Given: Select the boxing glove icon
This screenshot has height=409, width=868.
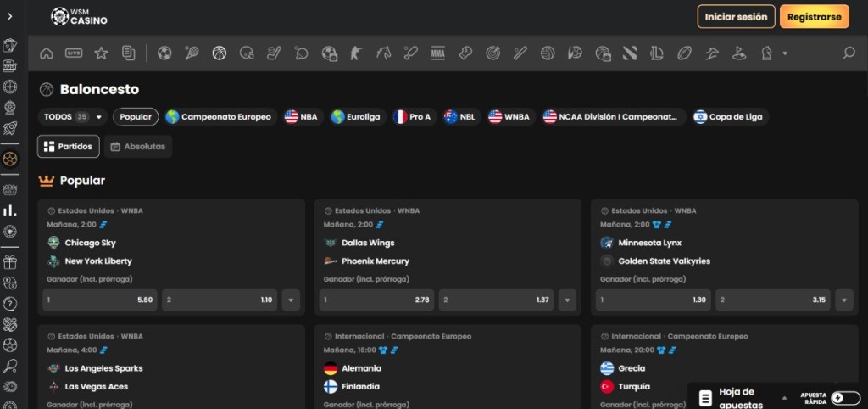Looking at the screenshot, I should pyautogui.click(x=465, y=53).
